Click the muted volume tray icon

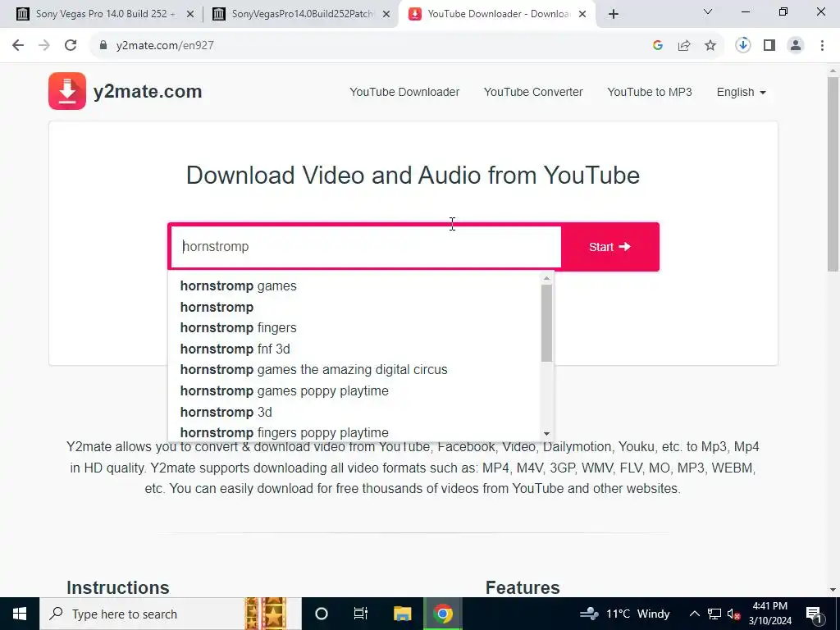coord(734,614)
